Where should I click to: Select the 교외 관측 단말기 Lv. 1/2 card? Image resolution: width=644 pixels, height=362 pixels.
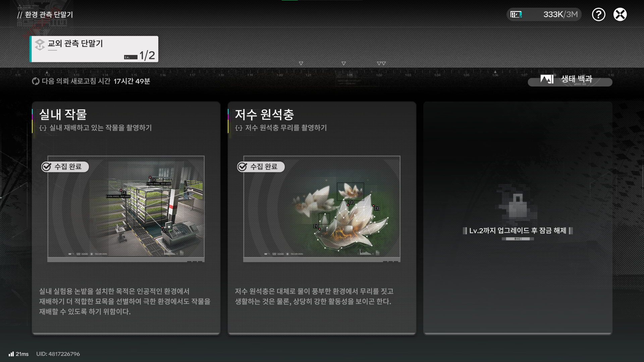click(94, 49)
